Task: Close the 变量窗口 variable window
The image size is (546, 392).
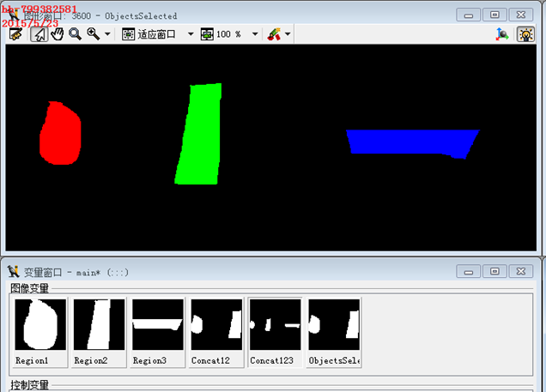Action: tap(521, 271)
